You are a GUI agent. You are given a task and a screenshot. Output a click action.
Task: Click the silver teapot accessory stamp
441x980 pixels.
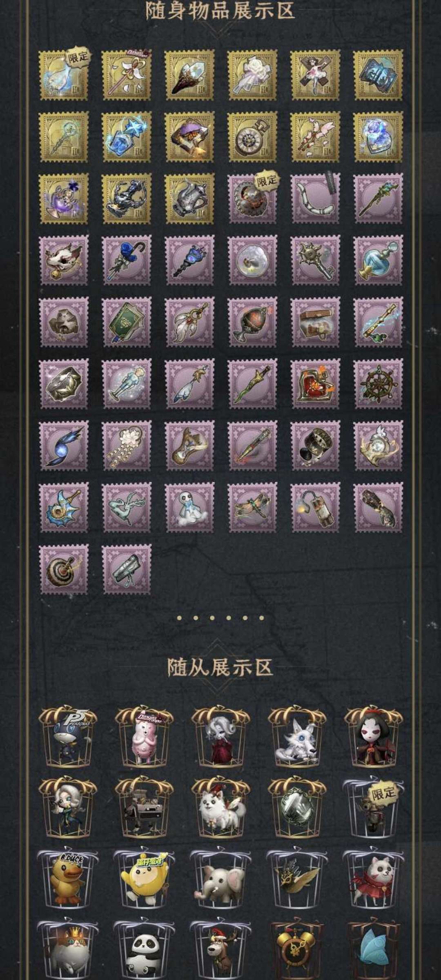click(x=189, y=199)
